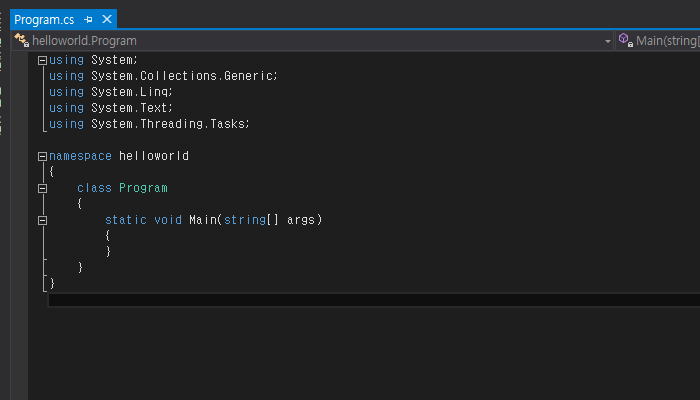Collapse the using directives block
Image resolution: width=700 pixels, height=400 pixels.
[x=42, y=60]
